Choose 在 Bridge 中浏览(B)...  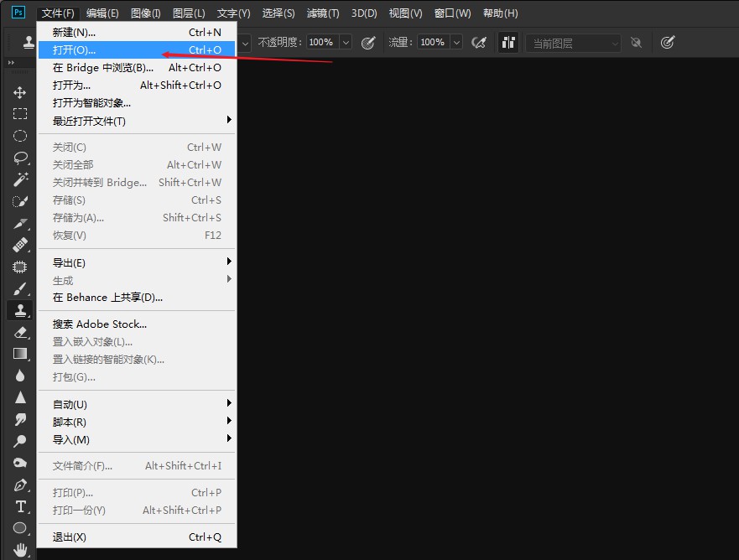pos(137,67)
